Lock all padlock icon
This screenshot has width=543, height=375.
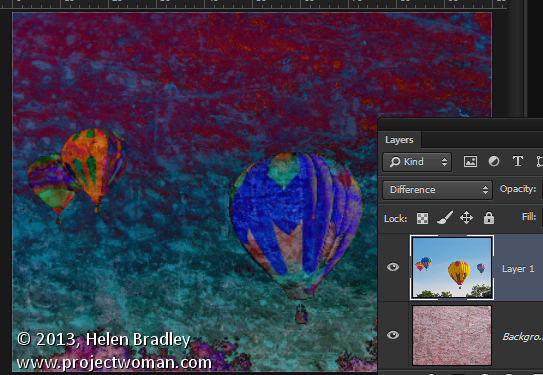[489, 218]
